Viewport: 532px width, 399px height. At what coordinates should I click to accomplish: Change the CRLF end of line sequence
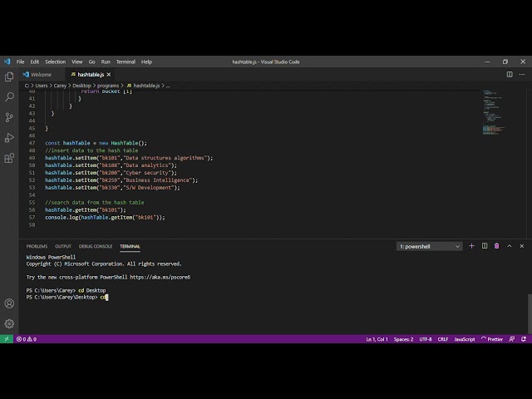point(443,339)
